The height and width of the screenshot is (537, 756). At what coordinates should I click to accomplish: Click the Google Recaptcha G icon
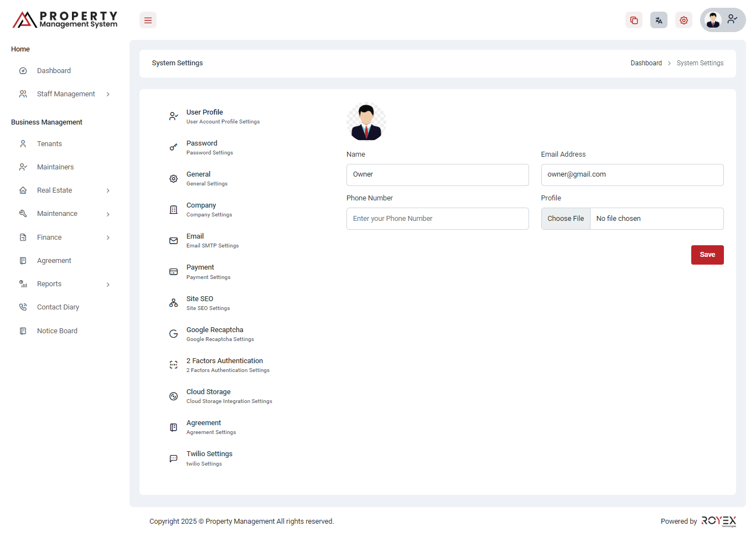(173, 334)
